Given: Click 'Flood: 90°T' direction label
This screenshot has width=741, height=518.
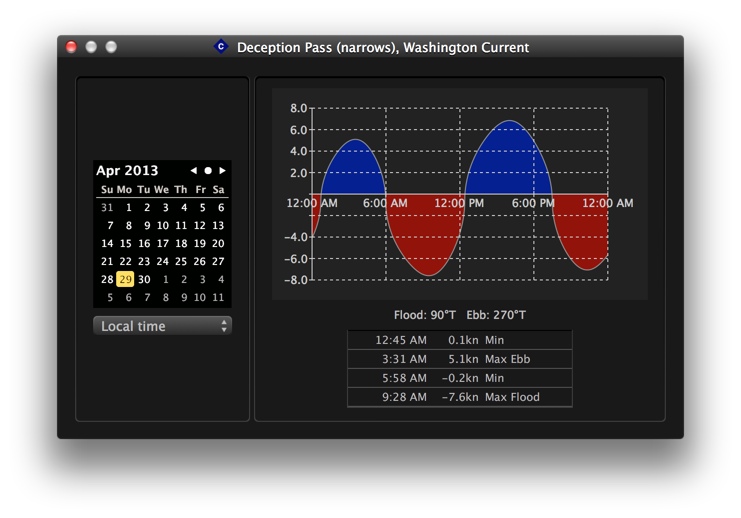Looking at the screenshot, I should pos(425,315).
